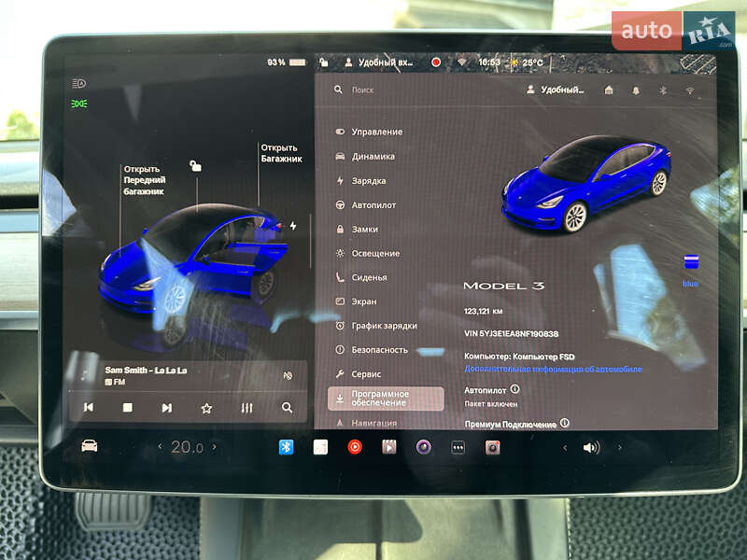
Task: Search media with magnifier icon
Action: tap(287, 408)
